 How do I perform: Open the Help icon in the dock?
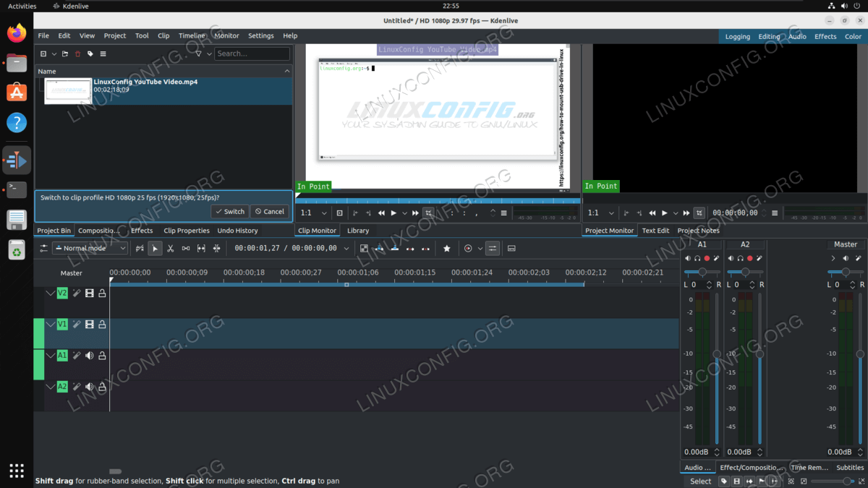(17, 122)
